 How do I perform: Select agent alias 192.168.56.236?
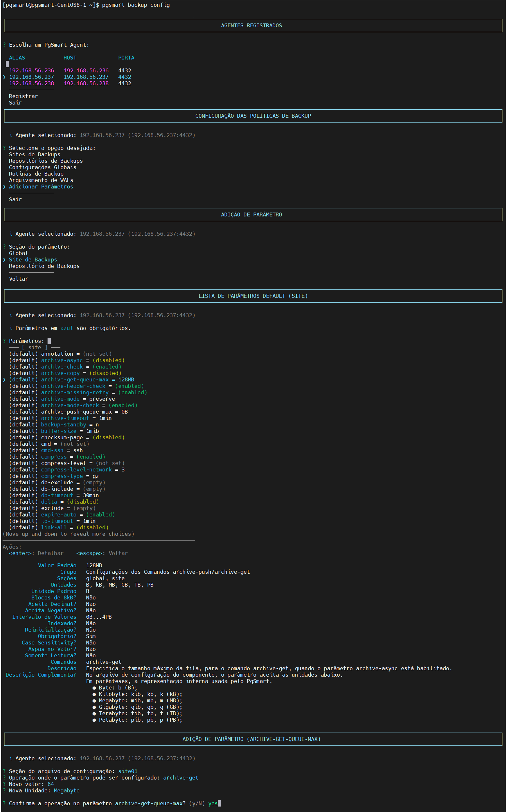(x=31, y=70)
